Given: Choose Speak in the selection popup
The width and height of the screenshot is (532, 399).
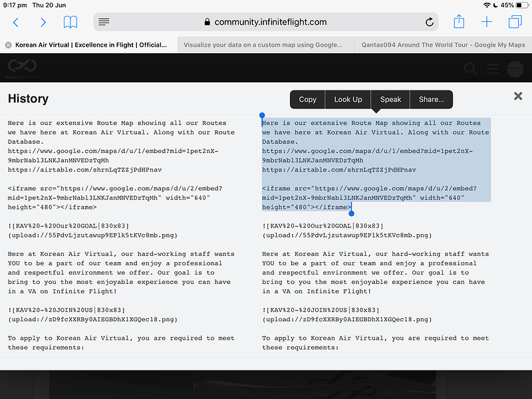Looking at the screenshot, I should pyautogui.click(x=390, y=99).
